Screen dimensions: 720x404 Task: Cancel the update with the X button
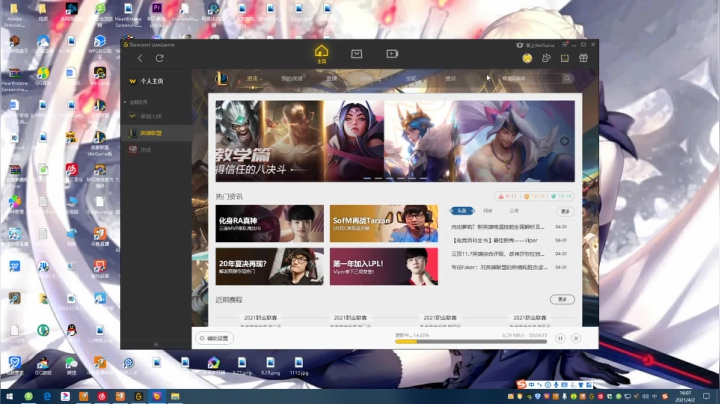(x=576, y=338)
